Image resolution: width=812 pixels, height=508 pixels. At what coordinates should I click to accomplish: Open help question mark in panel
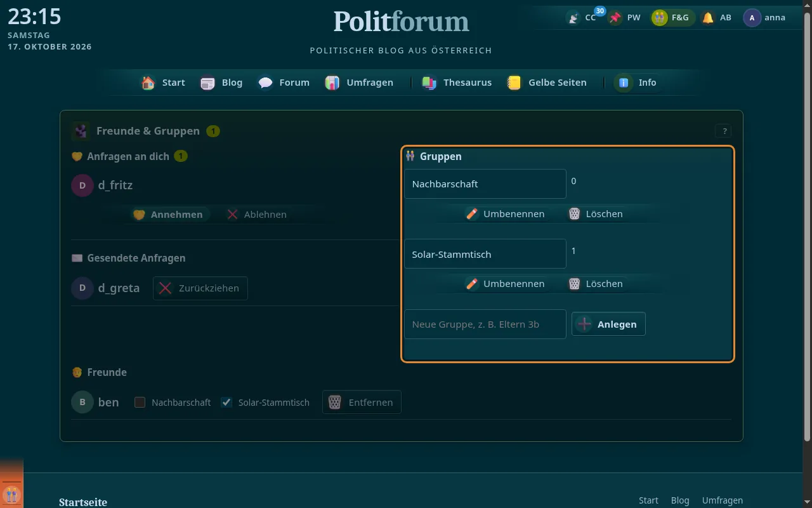pos(723,131)
